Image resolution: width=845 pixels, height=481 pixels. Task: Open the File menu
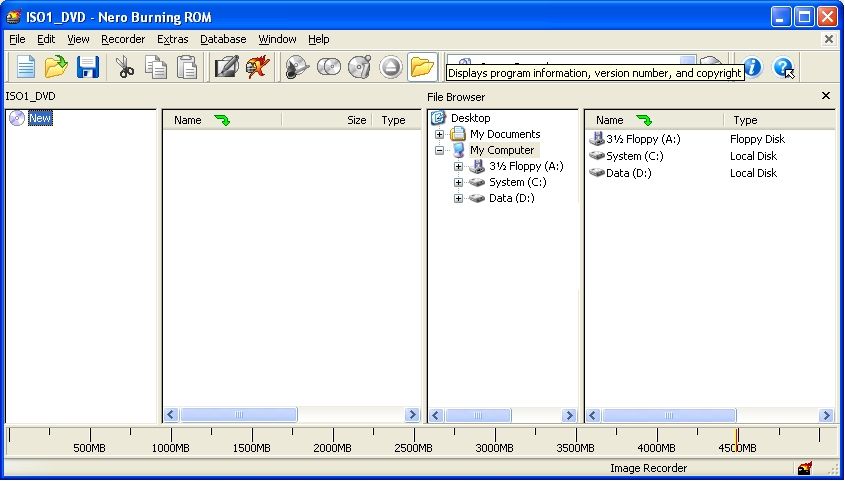[17, 39]
